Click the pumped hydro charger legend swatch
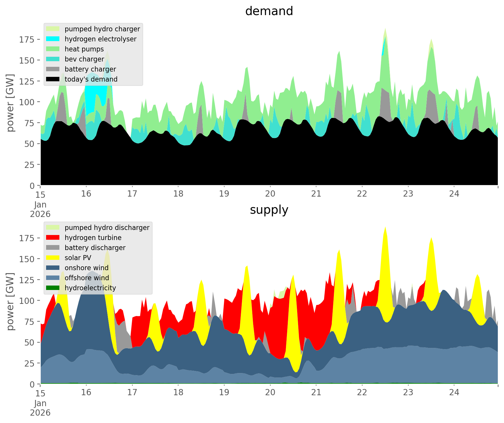504x423 pixels. point(53,29)
